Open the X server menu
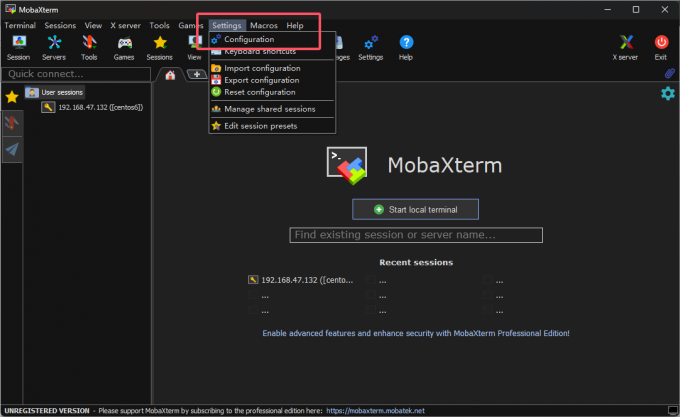680x417 pixels. [x=125, y=25]
